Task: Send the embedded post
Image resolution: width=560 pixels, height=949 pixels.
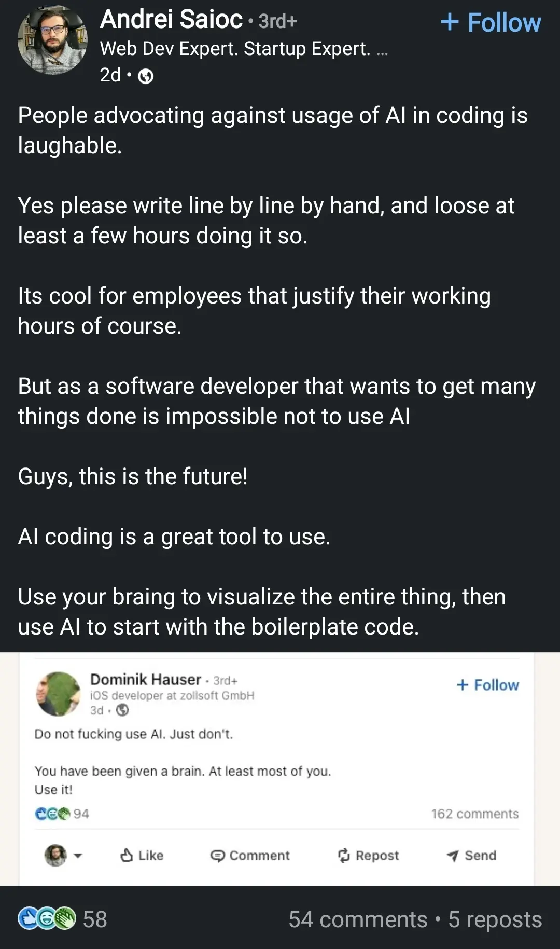Action: pos(471,855)
